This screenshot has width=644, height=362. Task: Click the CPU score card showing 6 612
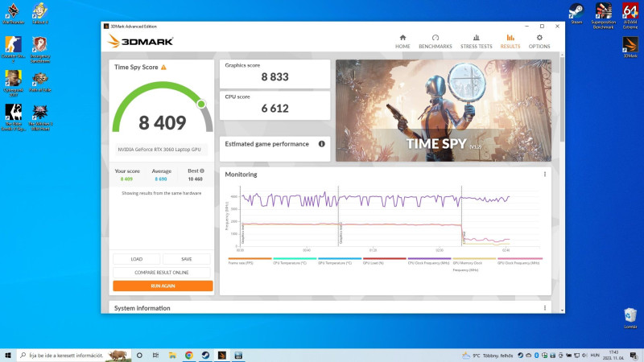(275, 105)
